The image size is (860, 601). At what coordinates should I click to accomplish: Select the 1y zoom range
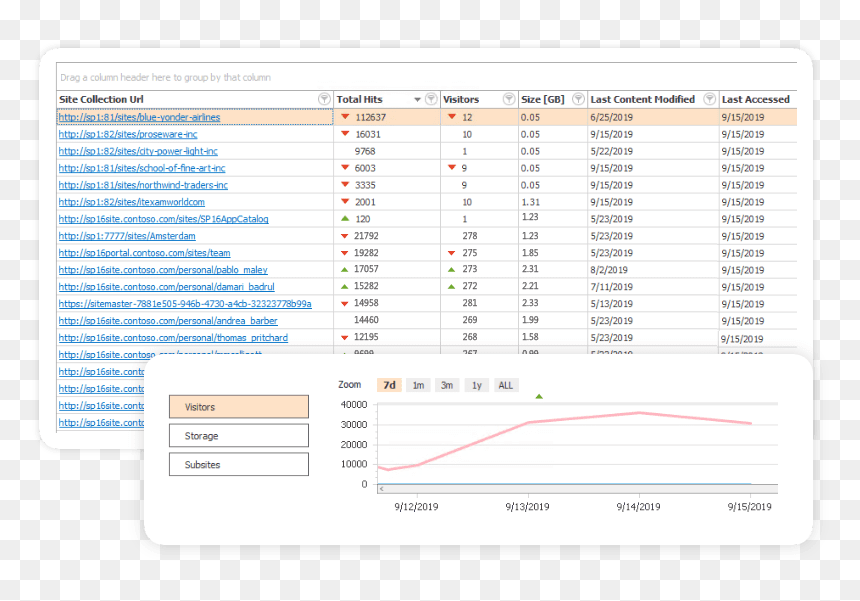click(477, 385)
